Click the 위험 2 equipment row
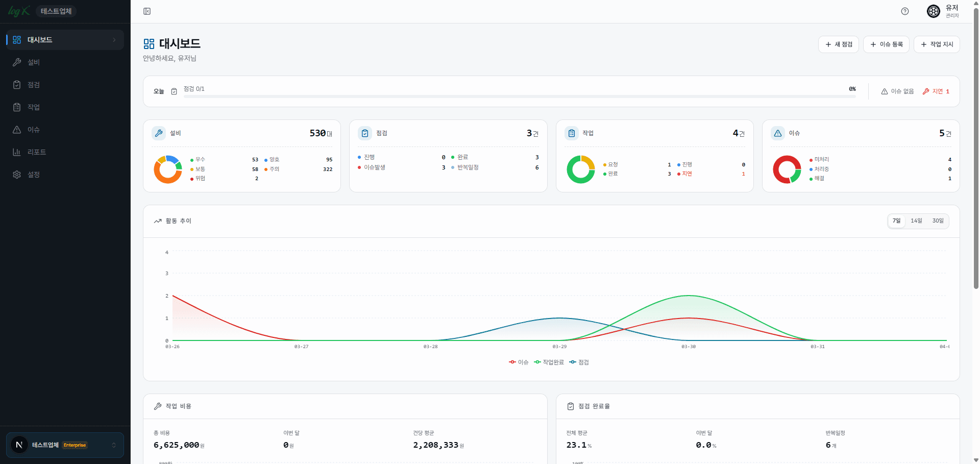This screenshot has height=464, width=980. pyautogui.click(x=224, y=179)
